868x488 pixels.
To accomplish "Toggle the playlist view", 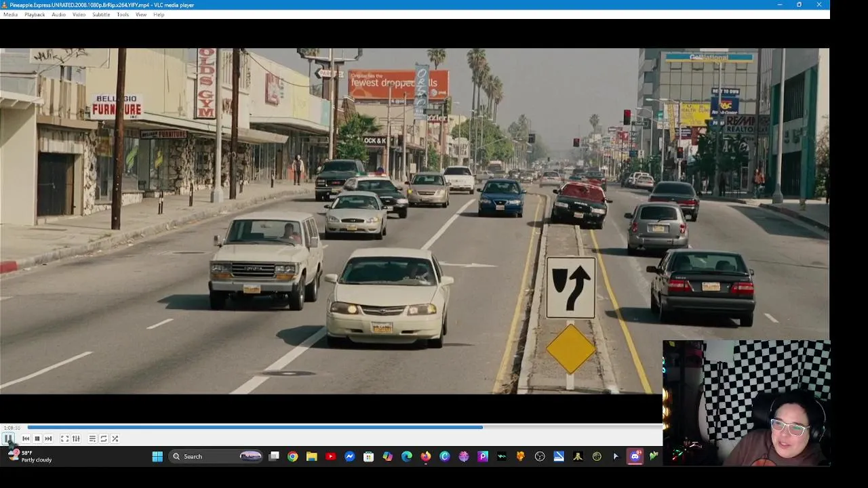I will pyautogui.click(x=92, y=439).
